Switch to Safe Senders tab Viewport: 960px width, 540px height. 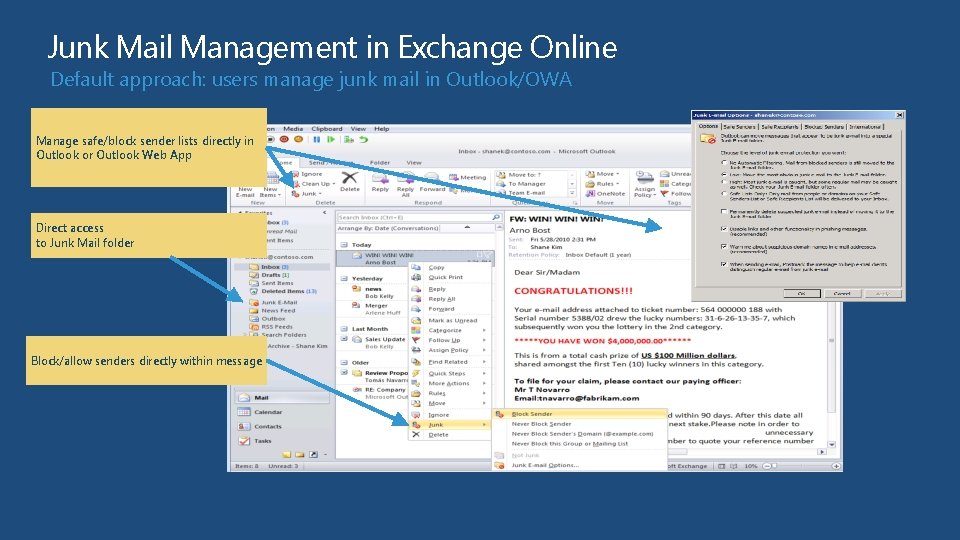click(x=740, y=127)
